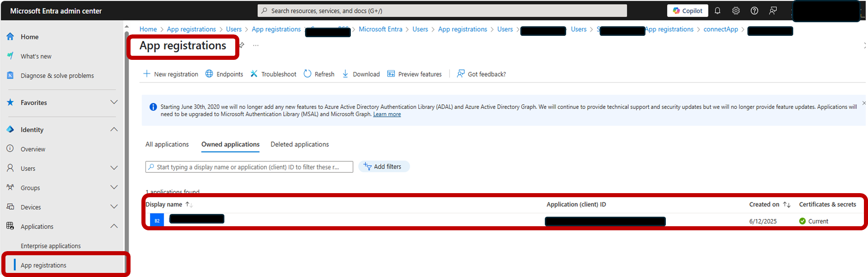
Task: Open What's new in sidebar
Action: [x=36, y=56]
